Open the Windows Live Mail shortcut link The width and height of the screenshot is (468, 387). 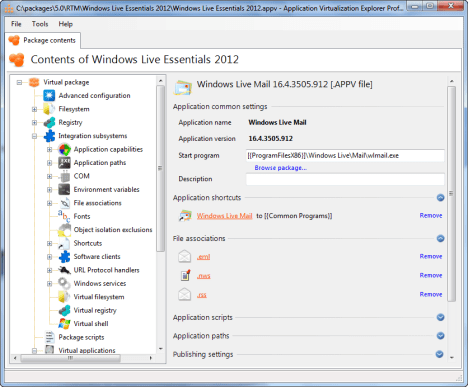pos(224,216)
